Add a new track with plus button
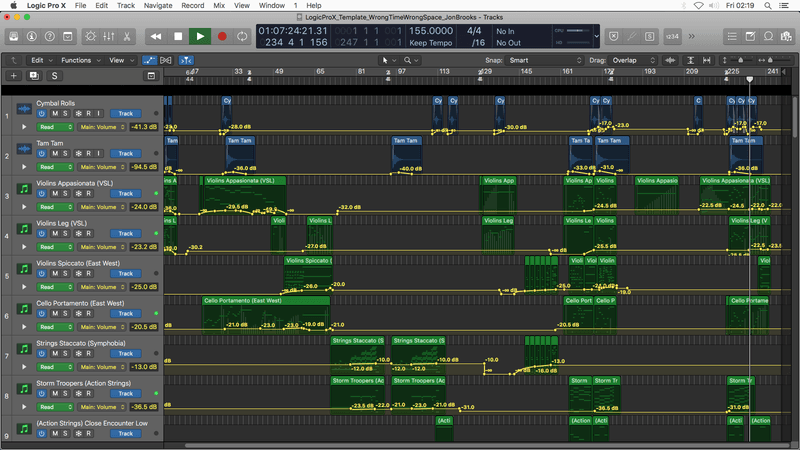Viewport: 800px width, 450px height. tap(14, 76)
